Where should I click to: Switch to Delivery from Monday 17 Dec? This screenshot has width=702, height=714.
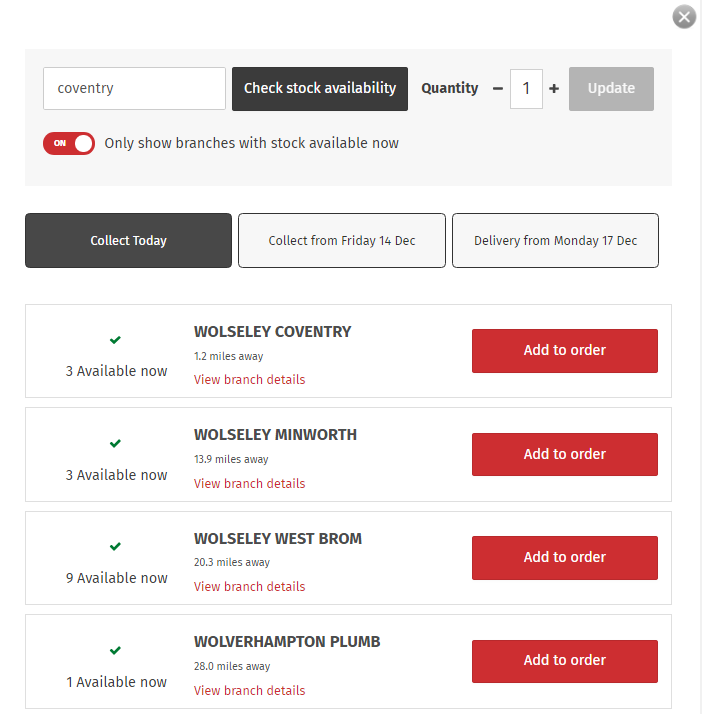(x=555, y=240)
